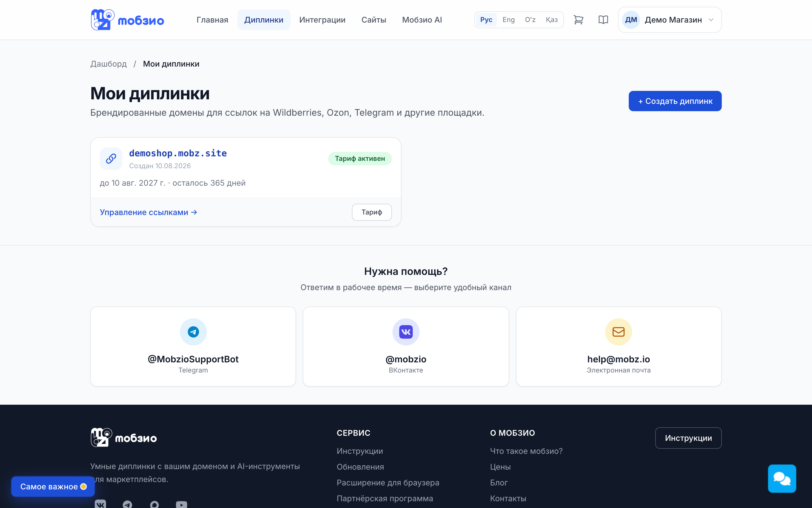Screen dimensions: 812x508
Task: Switch language to Қаз
Action: point(551,20)
